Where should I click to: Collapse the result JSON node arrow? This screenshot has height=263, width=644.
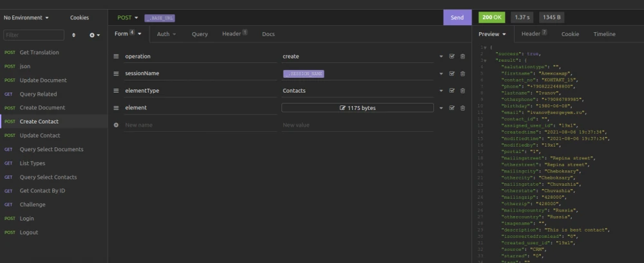[485, 60]
